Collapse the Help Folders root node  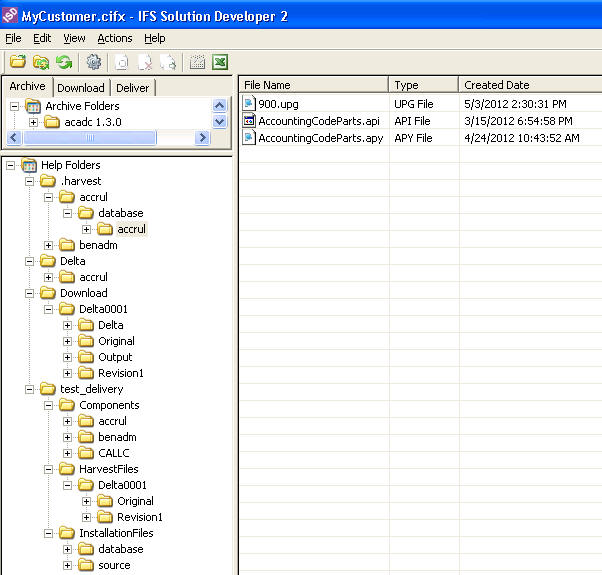tap(11, 165)
